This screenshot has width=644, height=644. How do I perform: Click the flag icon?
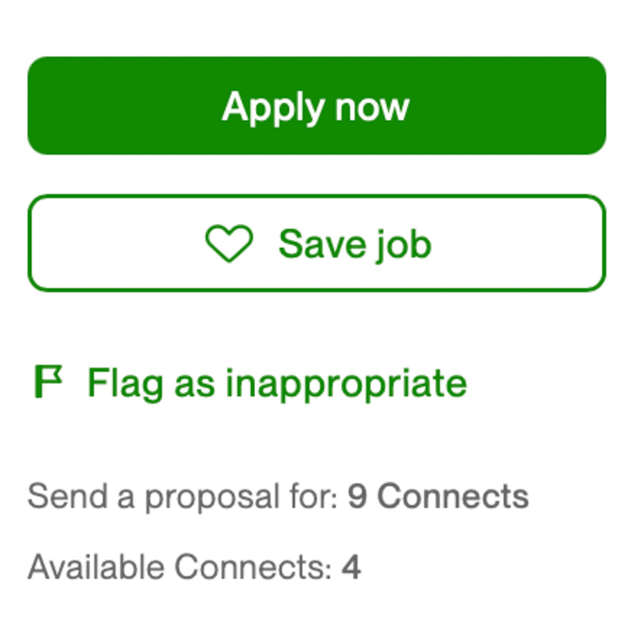(x=48, y=381)
